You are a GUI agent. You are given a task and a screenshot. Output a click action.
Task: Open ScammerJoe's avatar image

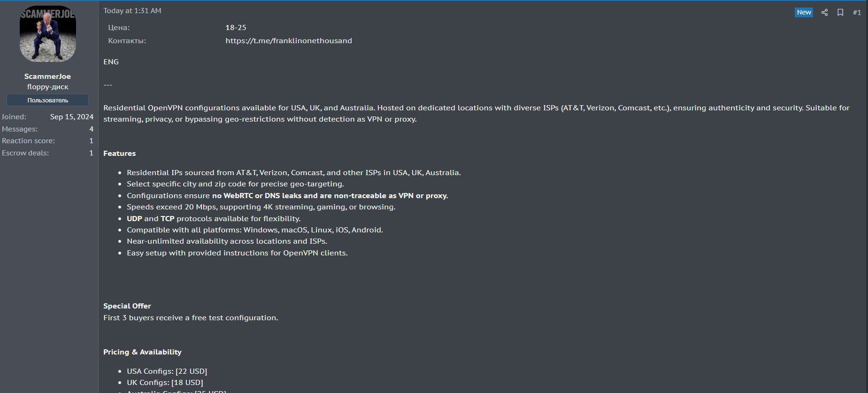pos(48,34)
